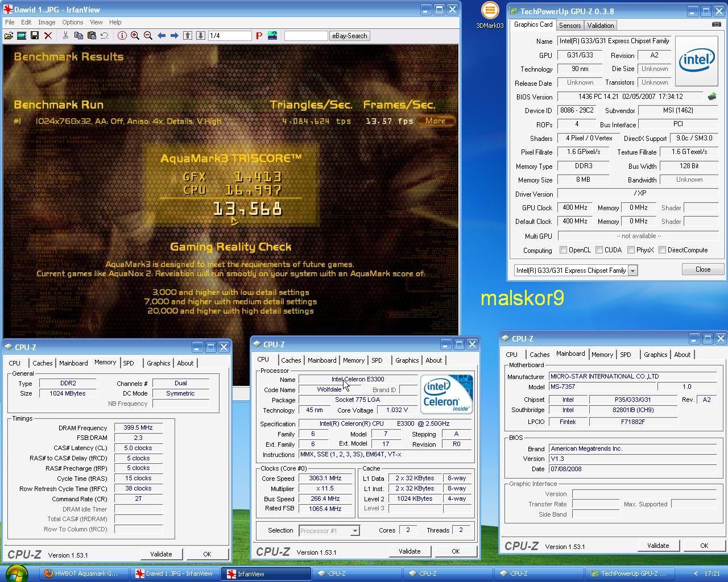Select Graphics tab in CPU-Z mainboard window
This screenshot has height=582, width=728.
(655, 355)
